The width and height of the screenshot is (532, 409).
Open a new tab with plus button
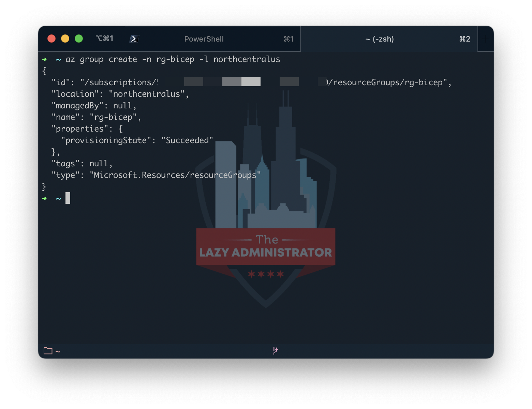click(486, 39)
